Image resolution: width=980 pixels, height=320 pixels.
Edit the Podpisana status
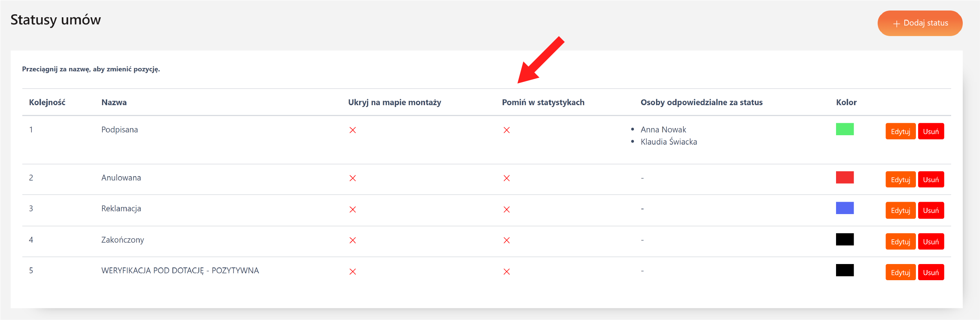tap(900, 131)
